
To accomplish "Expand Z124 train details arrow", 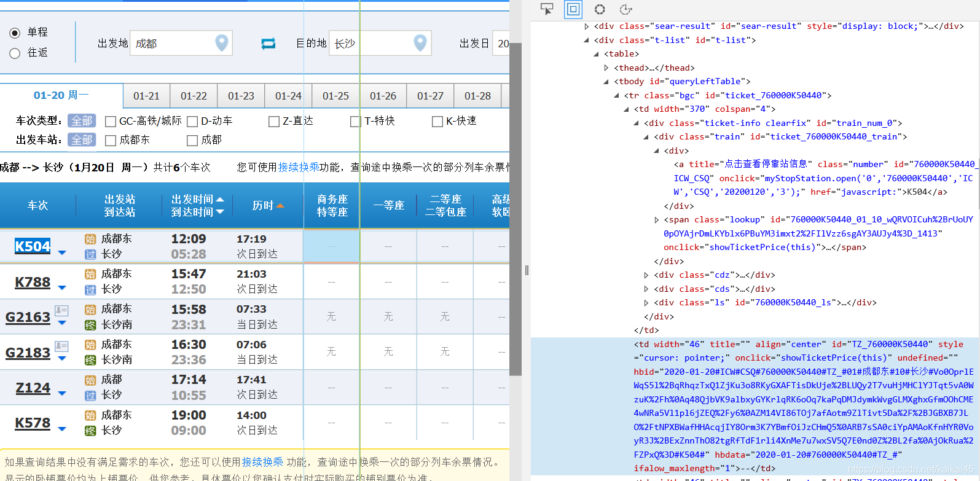I will (62, 393).
